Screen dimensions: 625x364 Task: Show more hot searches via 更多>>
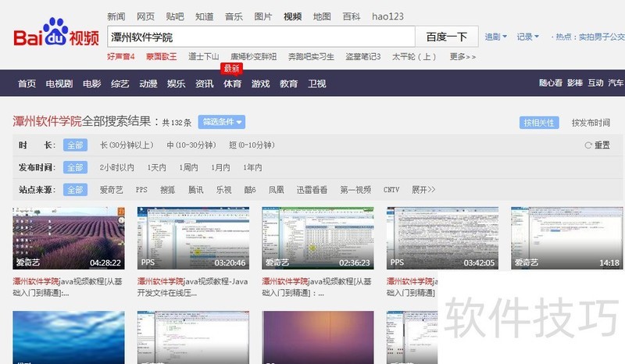tap(462, 56)
